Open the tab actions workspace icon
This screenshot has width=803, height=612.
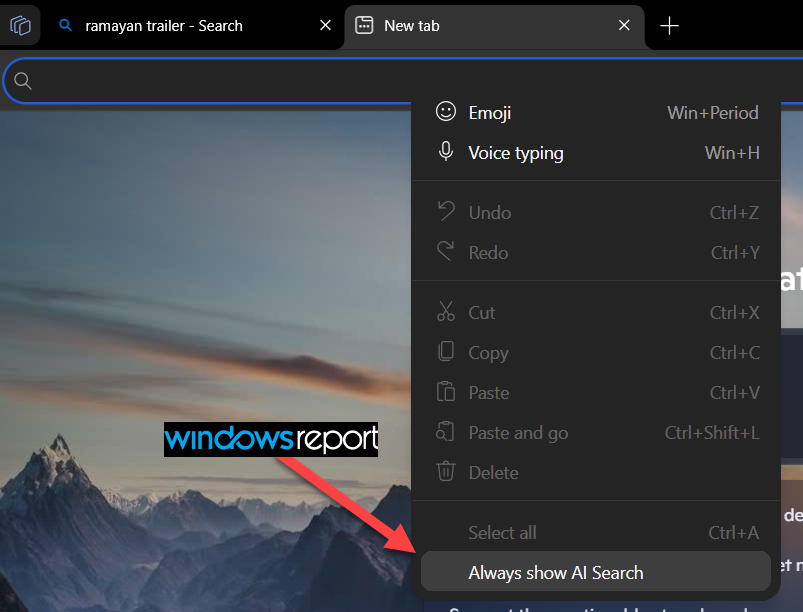20,25
